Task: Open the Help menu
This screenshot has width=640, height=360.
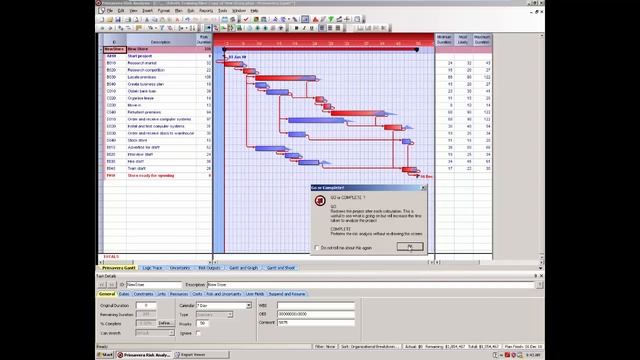Action: (x=254, y=11)
